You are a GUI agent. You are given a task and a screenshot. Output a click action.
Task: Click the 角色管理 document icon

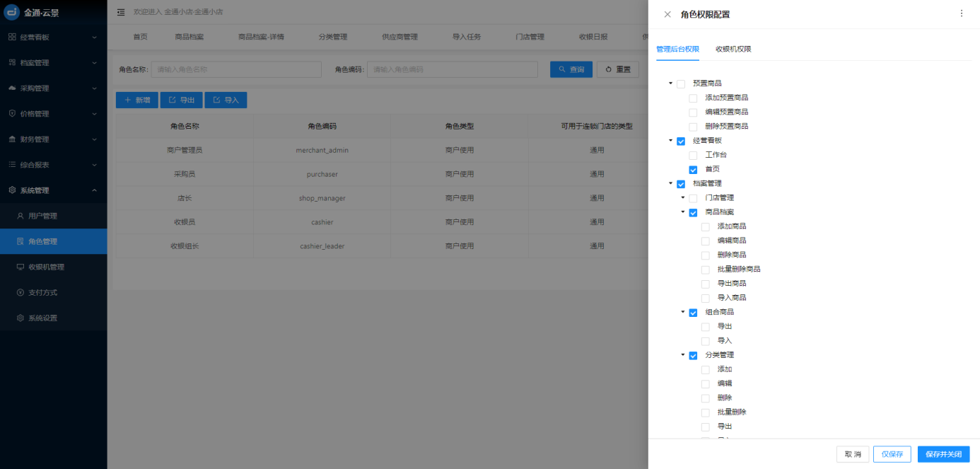click(x=21, y=241)
